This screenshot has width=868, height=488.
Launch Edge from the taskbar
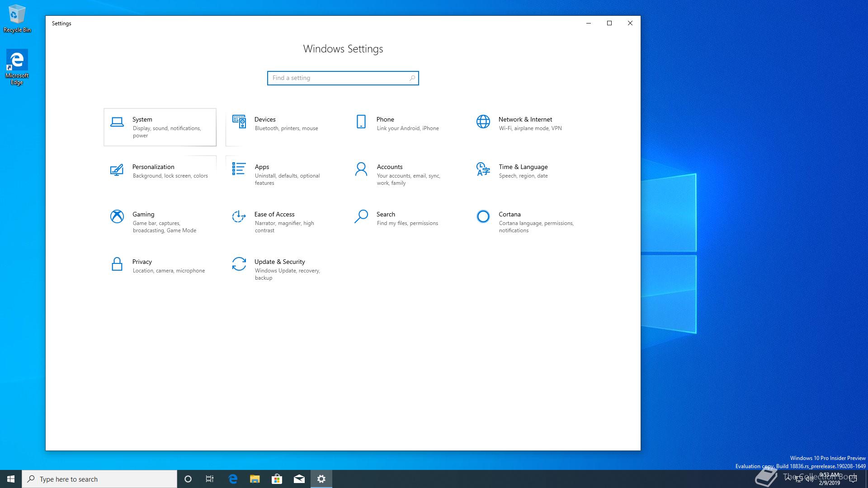tap(233, 479)
